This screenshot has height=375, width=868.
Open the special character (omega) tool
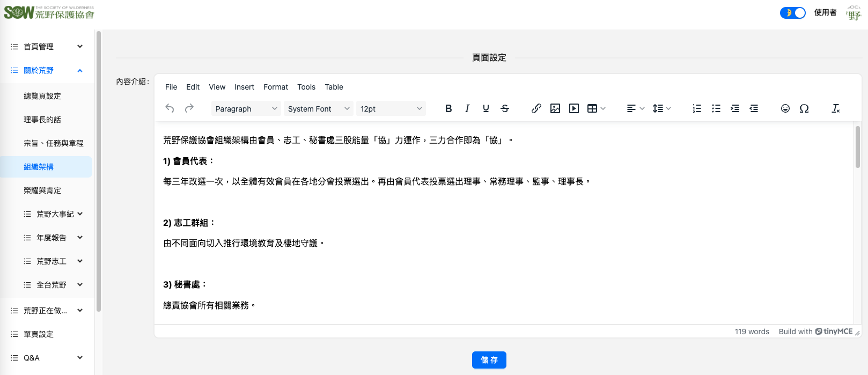tap(804, 108)
